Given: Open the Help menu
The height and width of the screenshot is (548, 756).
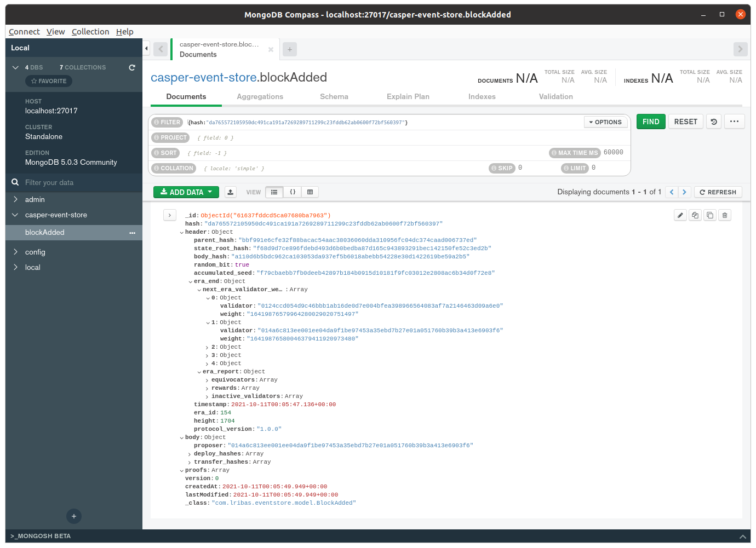Looking at the screenshot, I should pos(125,32).
